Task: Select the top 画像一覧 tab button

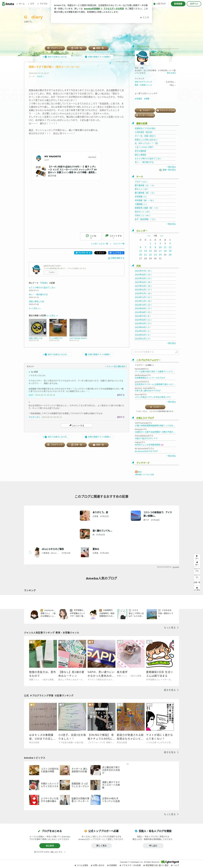Action: (x=99, y=48)
